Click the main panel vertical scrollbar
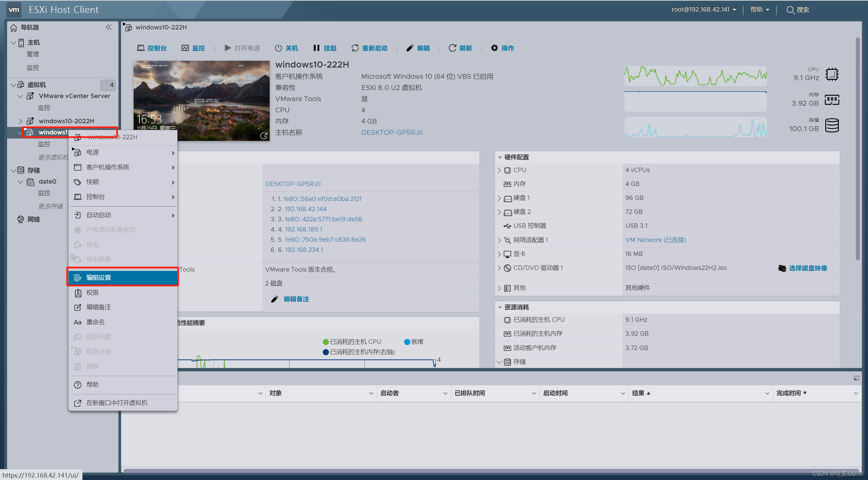Screen dimensions: 868x480 point(857,149)
